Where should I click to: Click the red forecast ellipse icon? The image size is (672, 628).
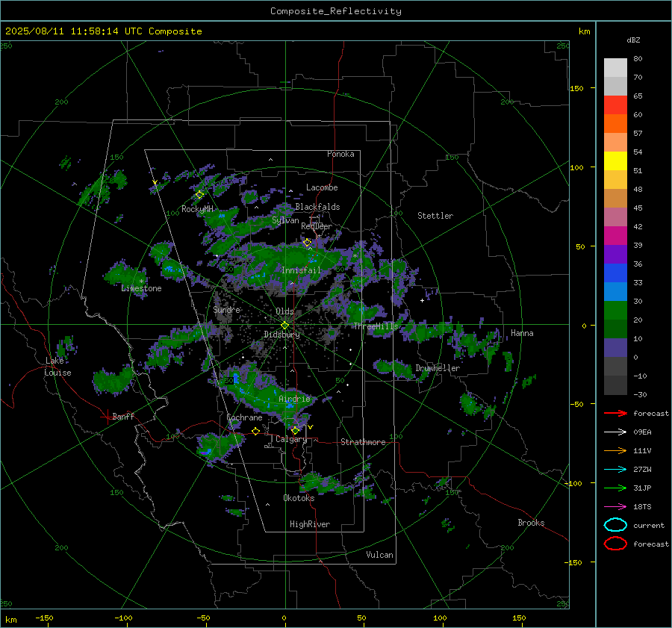(615, 544)
